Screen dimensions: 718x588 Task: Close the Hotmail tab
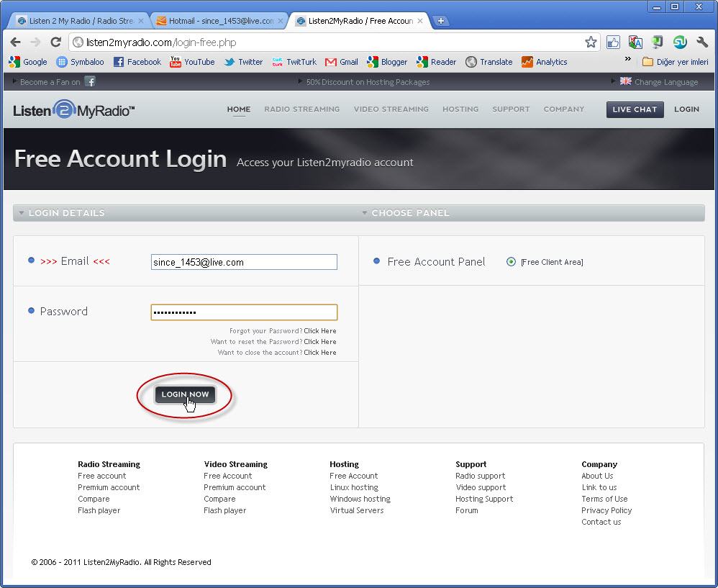[x=281, y=21]
